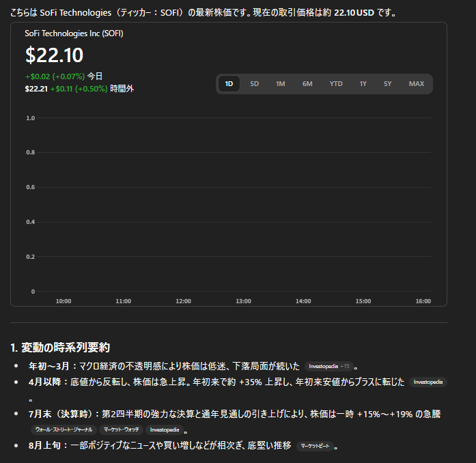Click the 年初〜3月 bullet label
Viewport: 476px width, 463px height.
coord(49,366)
